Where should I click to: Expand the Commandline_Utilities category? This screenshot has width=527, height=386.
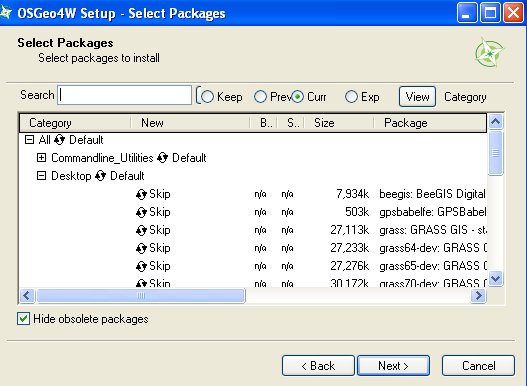(x=41, y=158)
